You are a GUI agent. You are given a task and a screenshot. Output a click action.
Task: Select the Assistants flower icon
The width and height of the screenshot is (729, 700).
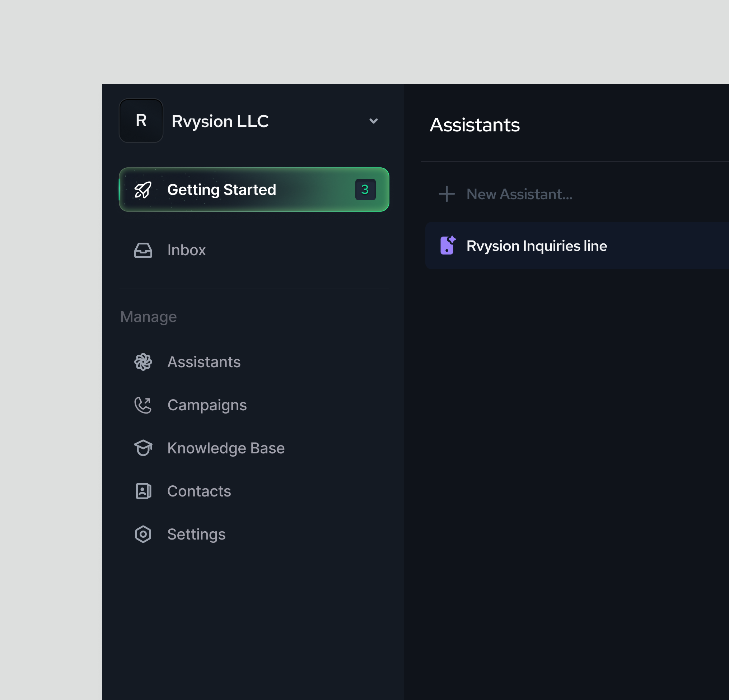[143, 361]
